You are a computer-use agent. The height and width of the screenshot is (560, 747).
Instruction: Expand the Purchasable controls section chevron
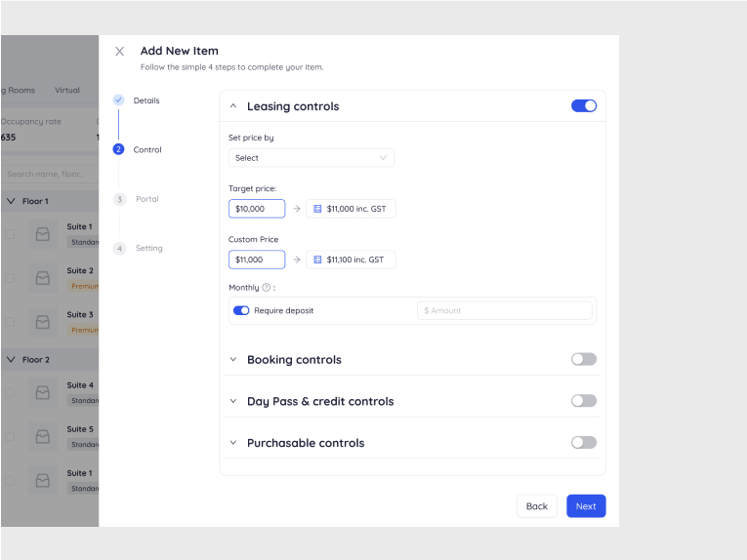[x=233, y=443]
